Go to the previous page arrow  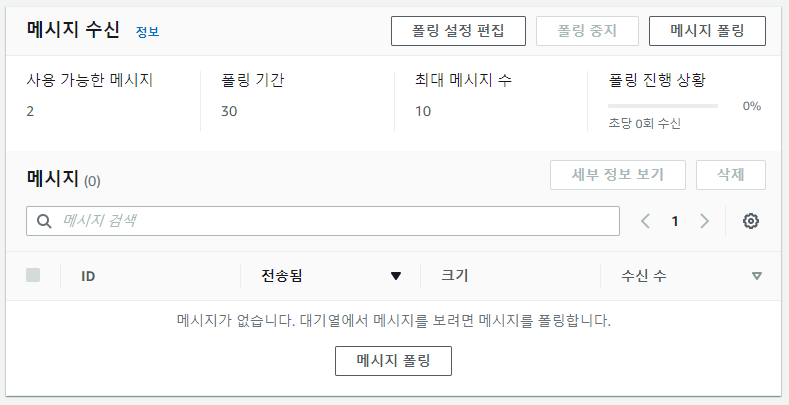click(x=645, y=221)
